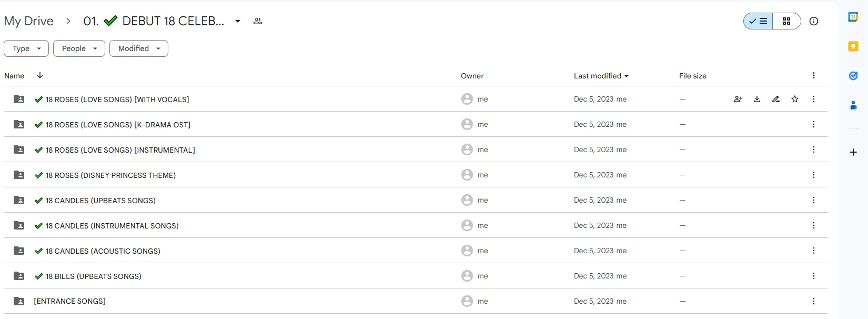Open more actions for 18 BILLS folder
This screenshot has width=868, height=319.
point(814,276)
